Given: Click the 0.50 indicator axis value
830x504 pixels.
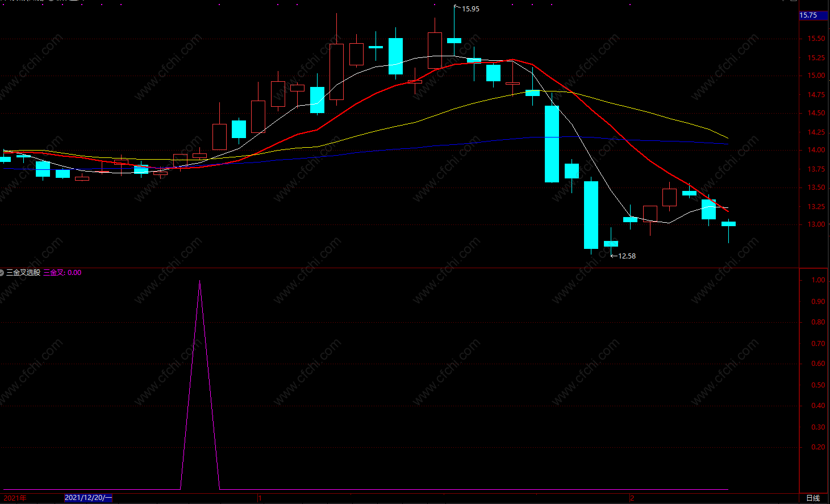Looking at the screenshot, I should [x=818, y=385].
